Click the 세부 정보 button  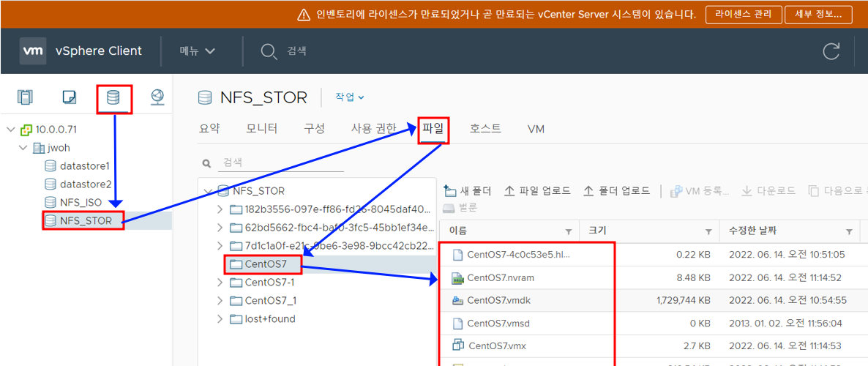(818, 15)
